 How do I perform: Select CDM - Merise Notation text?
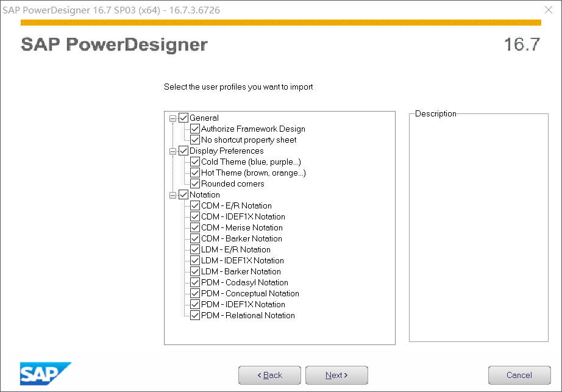click(x=242, y=227)
